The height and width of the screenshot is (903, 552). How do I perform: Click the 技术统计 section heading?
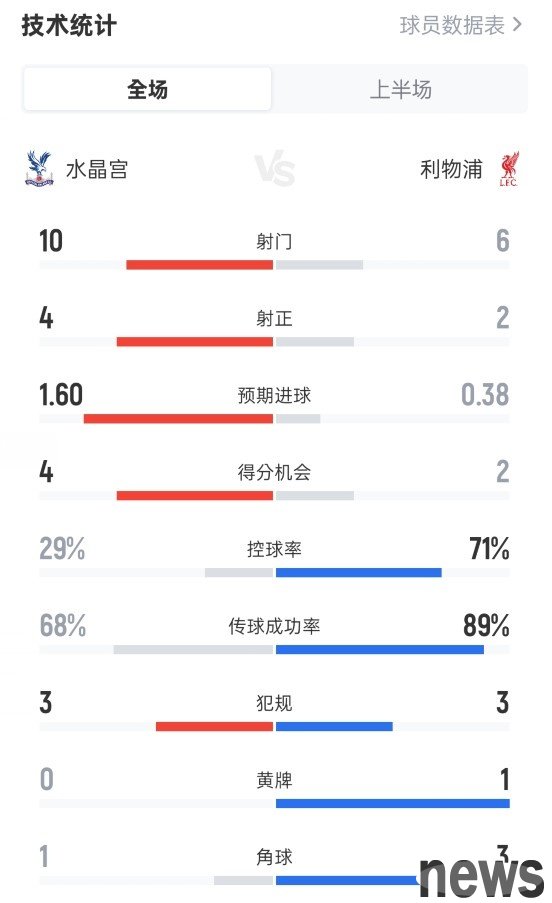click(x=69, y=26)
